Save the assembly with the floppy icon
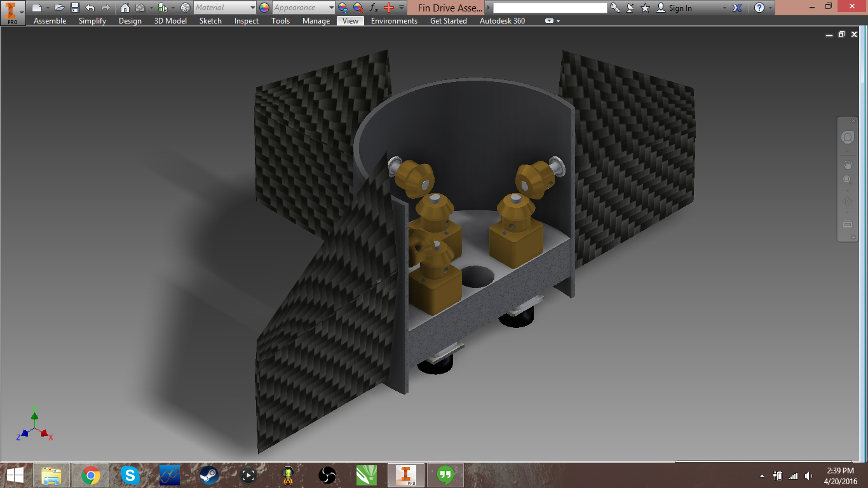 (x=75, y=8)
